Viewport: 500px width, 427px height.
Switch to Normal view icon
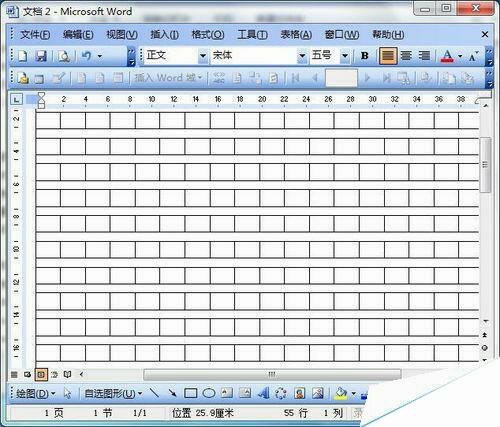pyautogui.click(x=14, y=375)
